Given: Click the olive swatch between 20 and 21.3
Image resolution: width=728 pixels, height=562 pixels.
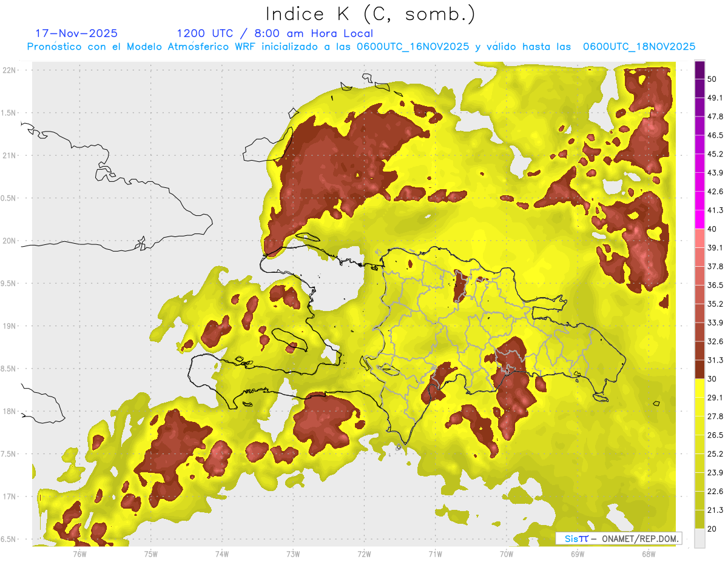Looking at the screenshot, I should 699,519.
